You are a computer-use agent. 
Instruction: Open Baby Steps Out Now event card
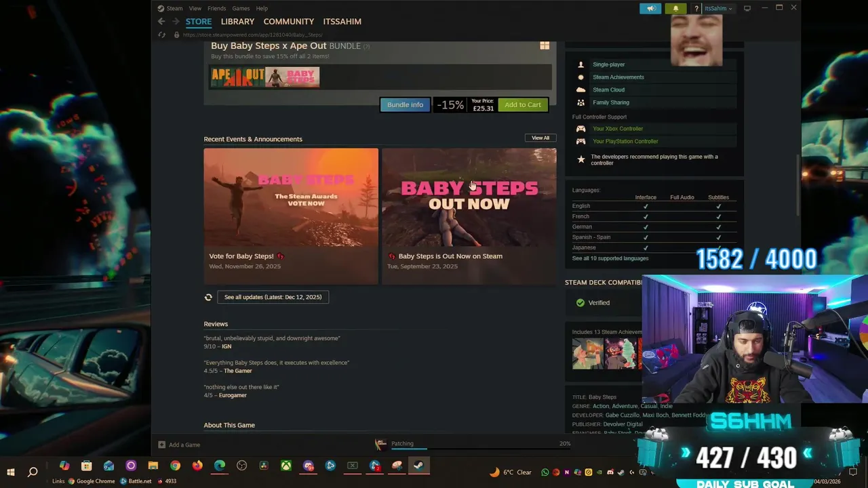(469, 216)
